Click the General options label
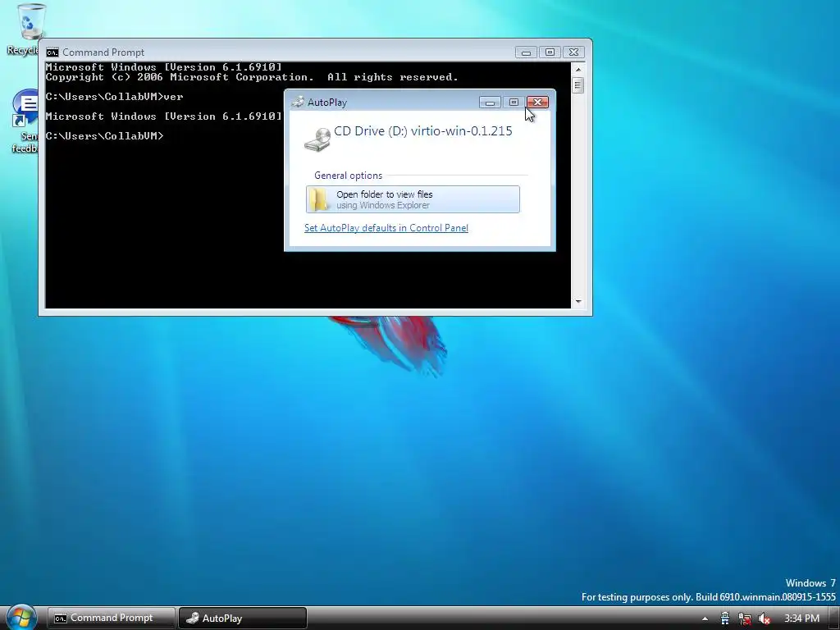The height and width of the screenshot is (630, 840). pos(348,176)
